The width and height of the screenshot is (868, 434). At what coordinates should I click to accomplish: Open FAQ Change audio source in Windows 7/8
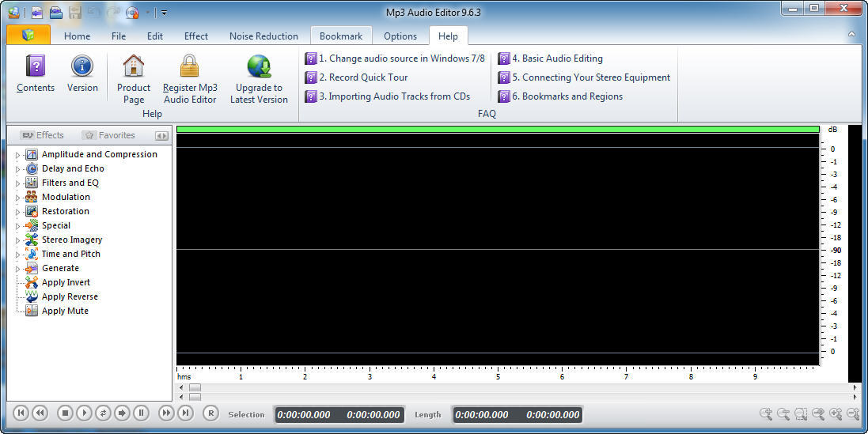[x=396, y=58]
